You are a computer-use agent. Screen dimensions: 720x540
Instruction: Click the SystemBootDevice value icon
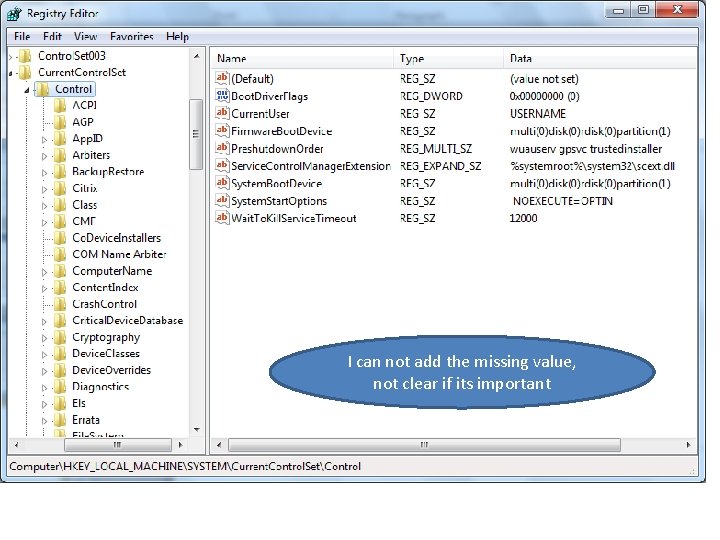(222, 183)
